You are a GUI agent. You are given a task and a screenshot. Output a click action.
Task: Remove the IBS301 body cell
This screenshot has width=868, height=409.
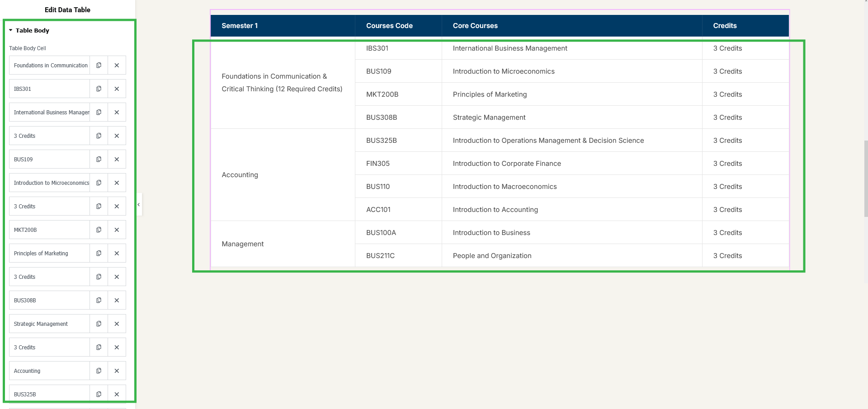pyautogui.click(x=117, y=89)
